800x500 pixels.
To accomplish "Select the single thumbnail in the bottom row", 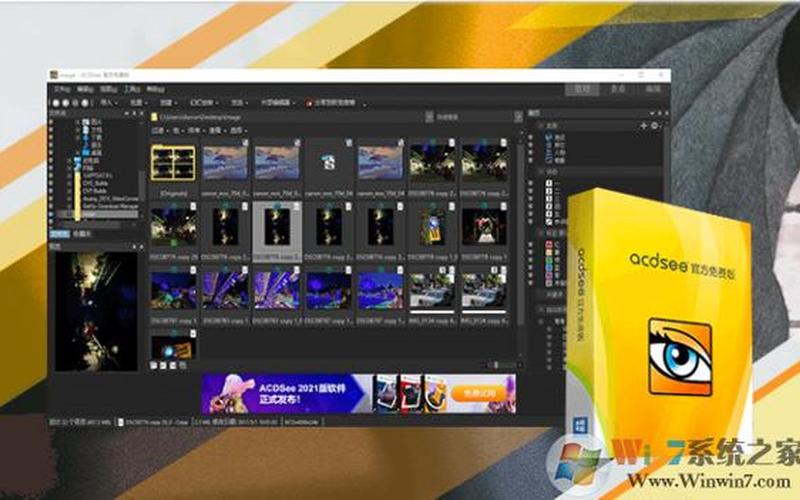I will click(173, 345).
